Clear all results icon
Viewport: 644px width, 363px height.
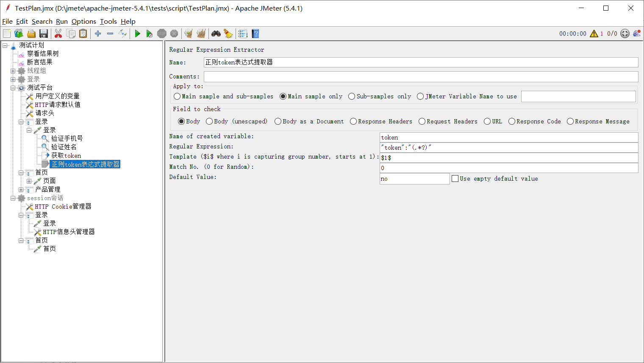pyautogui.click(x=201, y=34)
